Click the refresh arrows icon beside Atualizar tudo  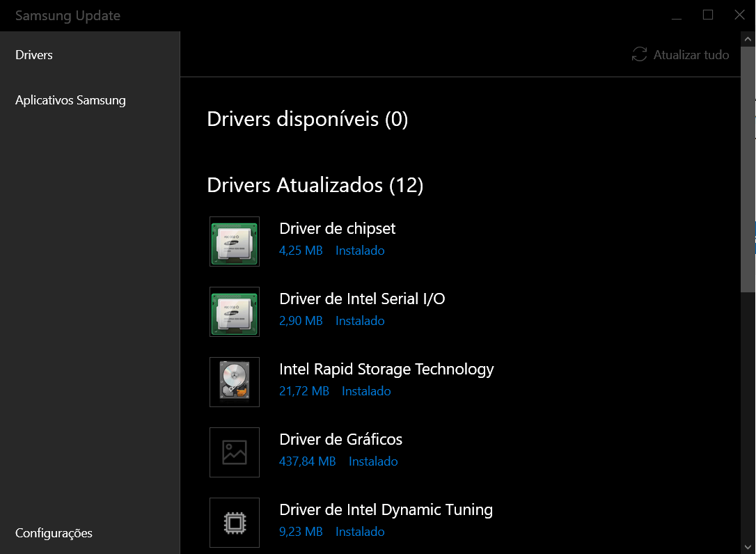tap(639, 54)
